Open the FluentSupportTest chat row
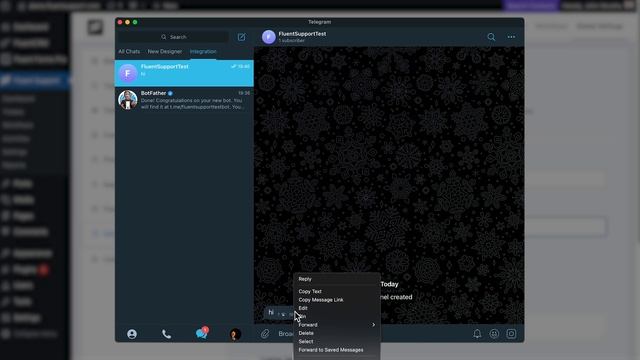640x360 pixels. click(184, 73)
